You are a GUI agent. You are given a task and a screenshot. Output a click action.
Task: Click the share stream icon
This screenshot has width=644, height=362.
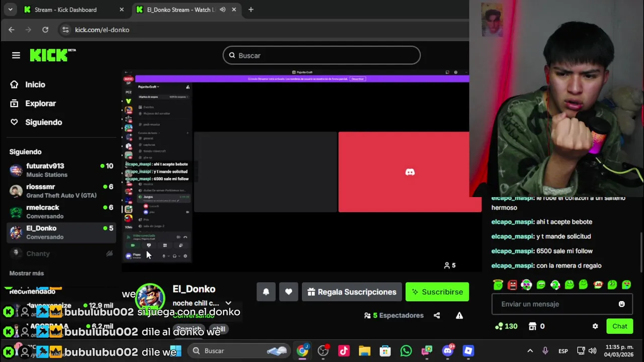437,315
